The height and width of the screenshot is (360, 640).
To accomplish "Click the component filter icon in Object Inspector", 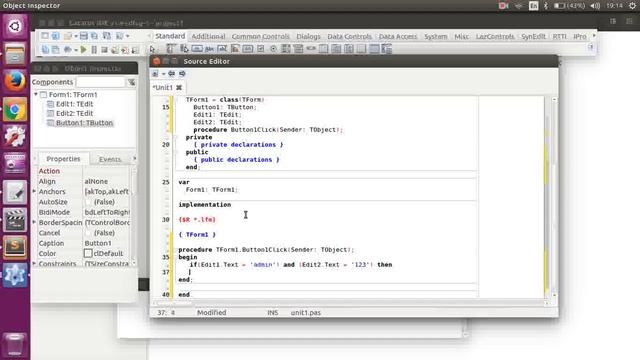I will (131, 82).
